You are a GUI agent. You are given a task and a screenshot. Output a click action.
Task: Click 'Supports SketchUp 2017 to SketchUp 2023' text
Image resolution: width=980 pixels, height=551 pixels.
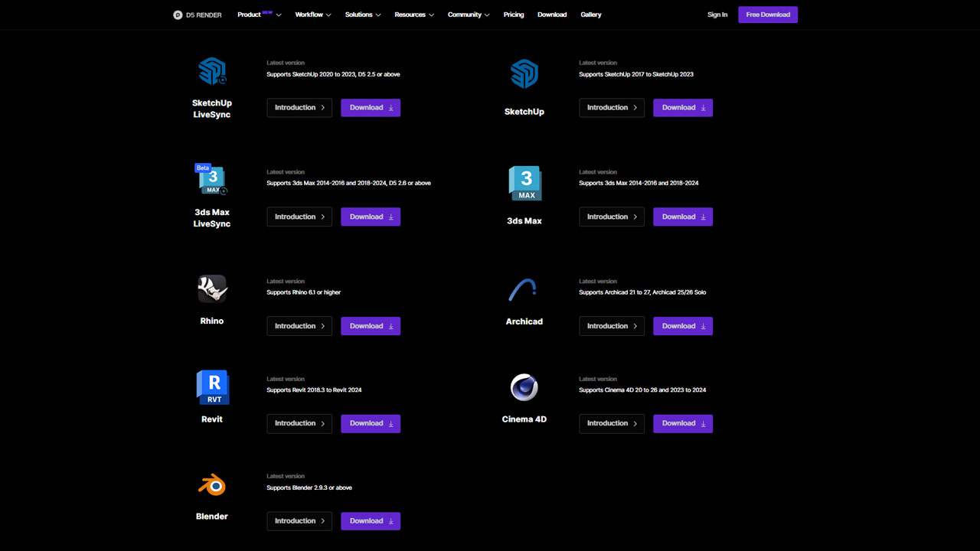[636, 74]
